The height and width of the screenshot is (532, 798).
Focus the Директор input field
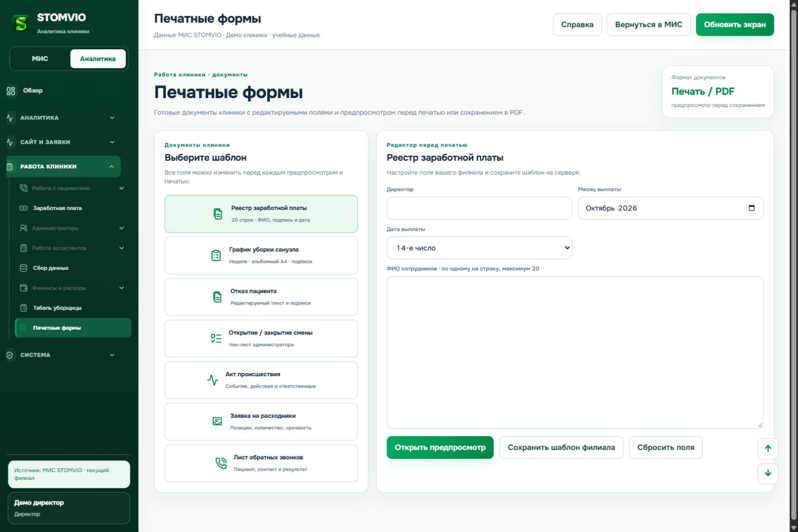[479, 208]
